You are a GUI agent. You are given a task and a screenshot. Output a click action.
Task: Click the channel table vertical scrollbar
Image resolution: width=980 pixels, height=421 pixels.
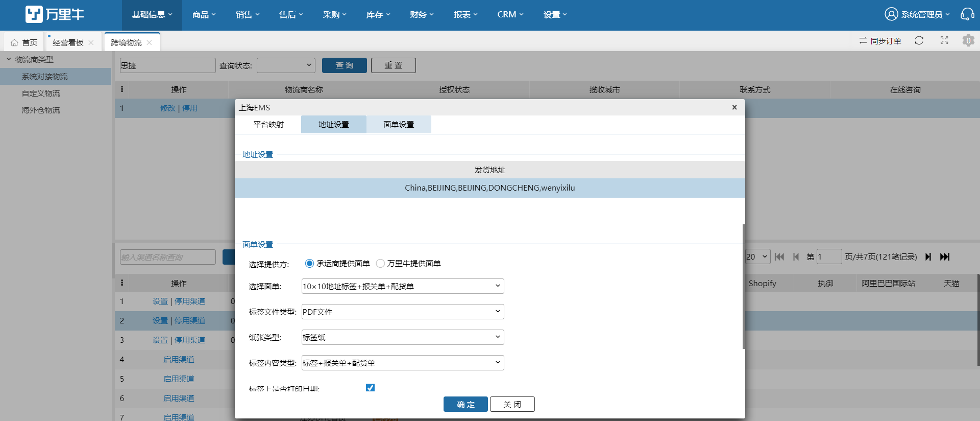pyautogui.click(x=978, y=320)
